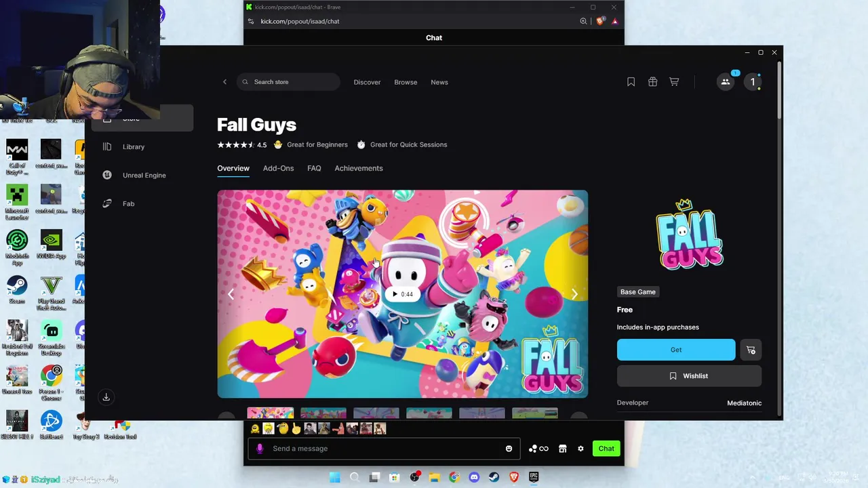Switch to the Achievements tab
The height and width of the screenshot is (488, 868).
[x=359, y=168]
